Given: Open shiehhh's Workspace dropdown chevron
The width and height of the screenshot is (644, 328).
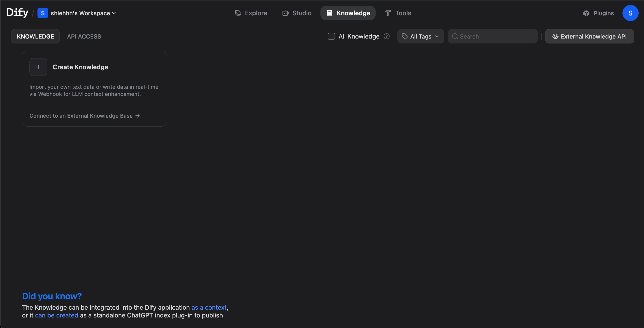Looking at the screenshot, I should coord(114,13).
